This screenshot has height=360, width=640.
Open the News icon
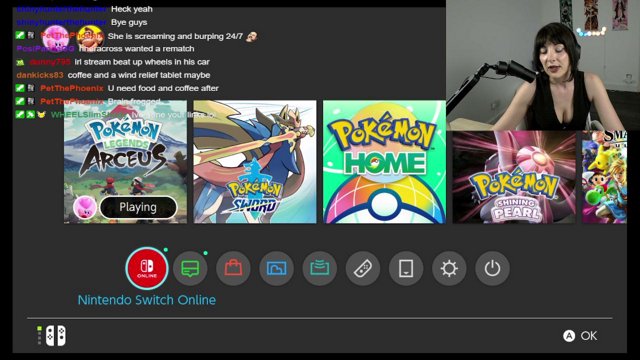[190, 268]
